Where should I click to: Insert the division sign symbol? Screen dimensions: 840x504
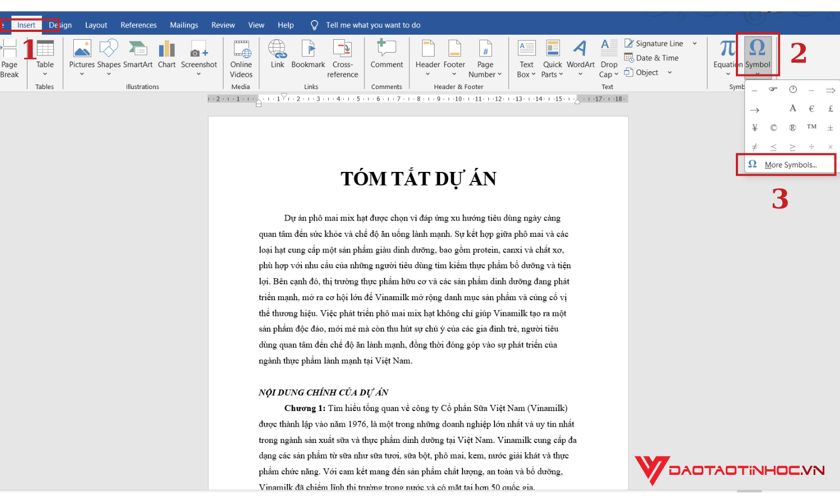click(x=811, y=147)
